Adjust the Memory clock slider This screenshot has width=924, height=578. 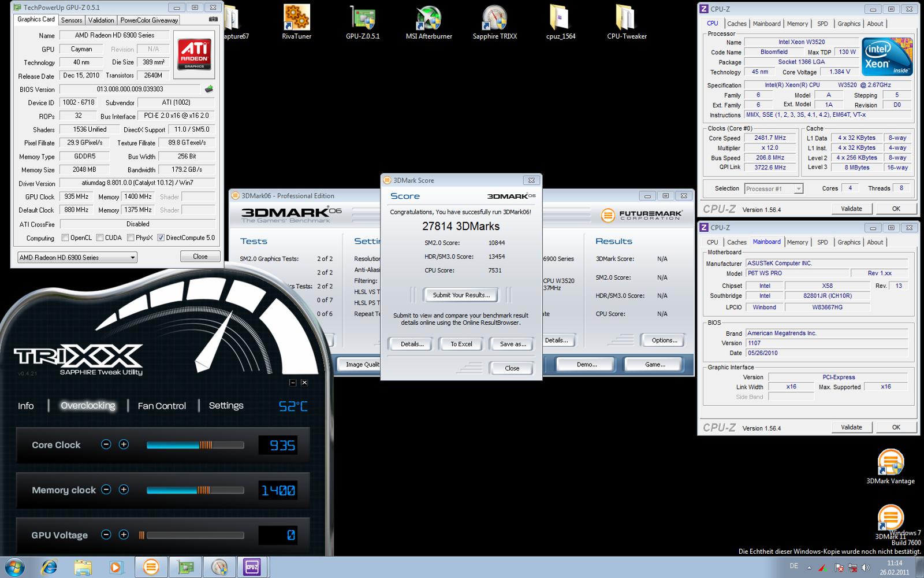195,490
